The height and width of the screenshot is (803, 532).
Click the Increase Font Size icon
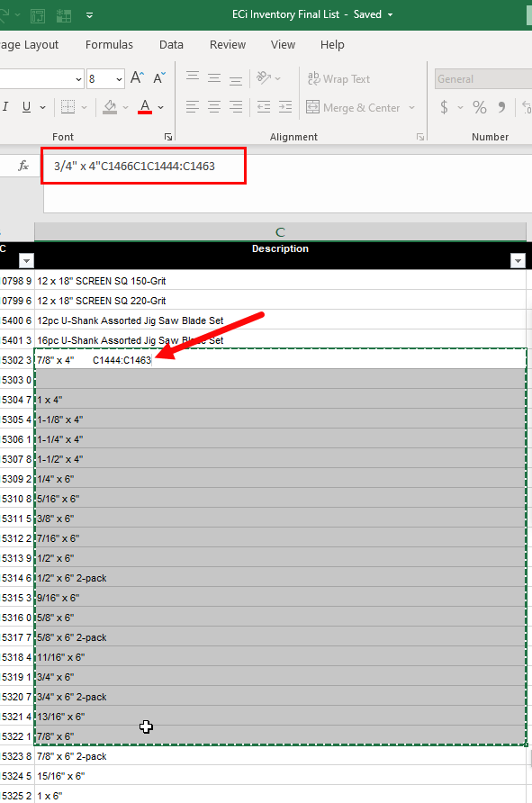(x=137, y=77)
